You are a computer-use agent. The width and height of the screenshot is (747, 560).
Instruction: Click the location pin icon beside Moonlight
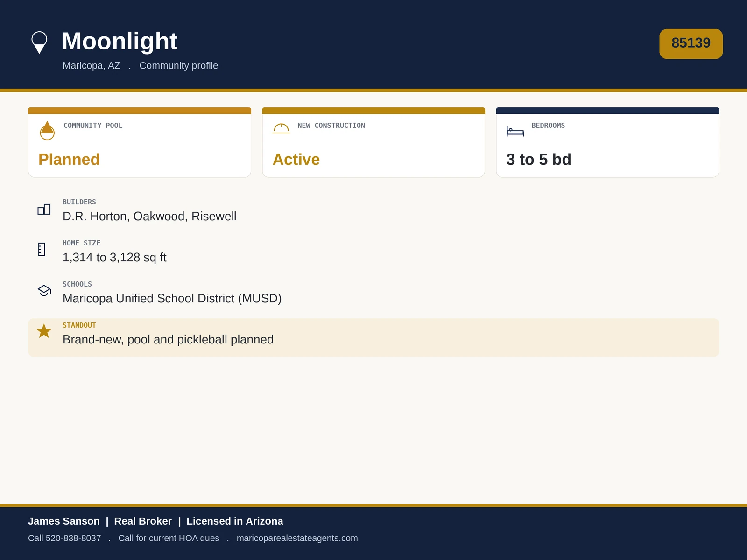tap(39, 43)
